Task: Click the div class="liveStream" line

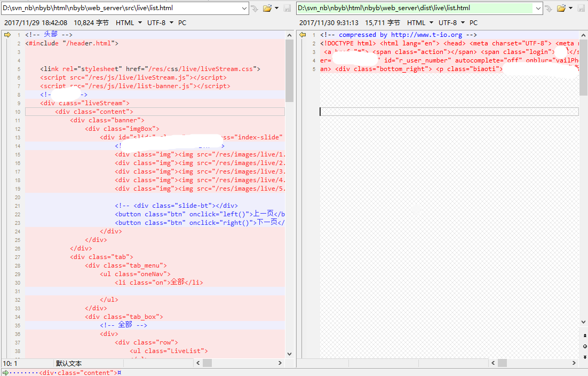Action: click(85, 103)
